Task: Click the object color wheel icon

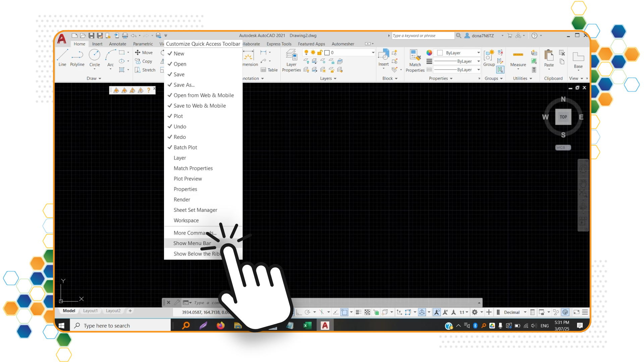Action: click(x=429, y=53)
